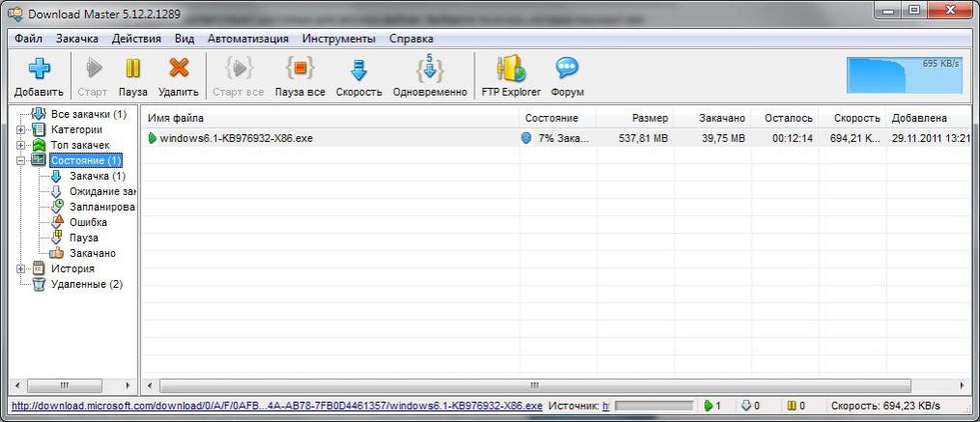
Task: Click the file list horizontal scrollbar thumb
Action: (x=535, y=386)
